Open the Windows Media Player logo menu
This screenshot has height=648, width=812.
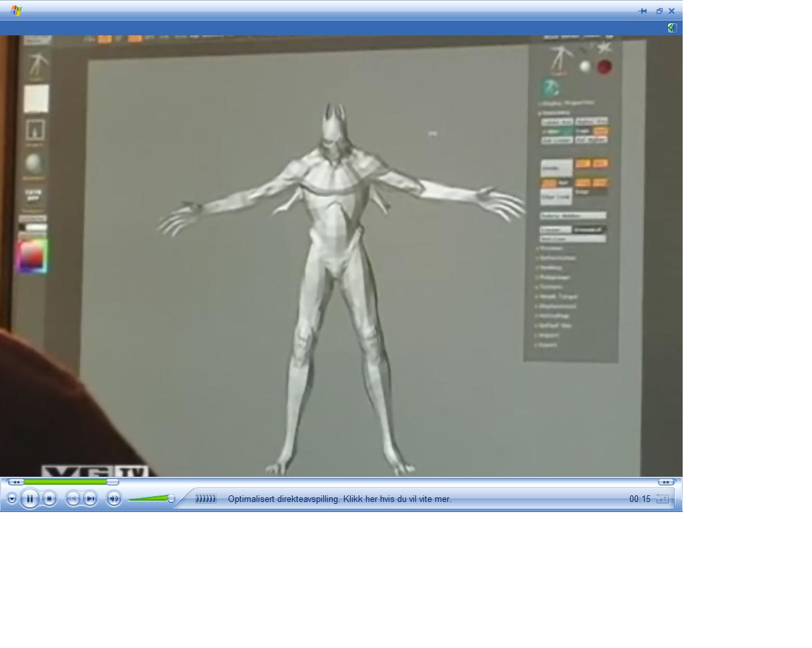(x=17, y=11)
